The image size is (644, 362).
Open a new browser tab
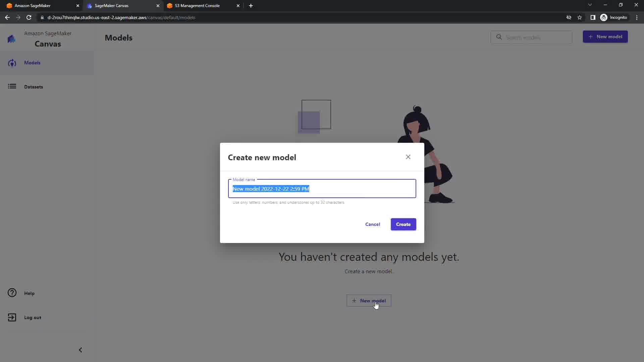pyautogui.click(x=251, y=6)
